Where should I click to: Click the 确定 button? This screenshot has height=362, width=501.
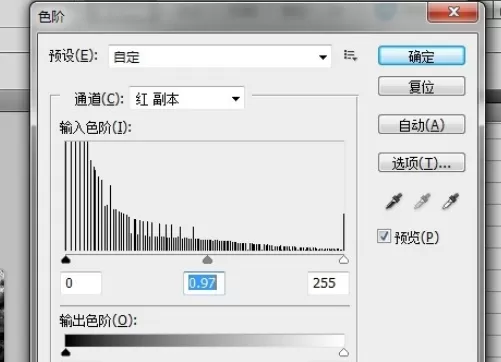(421, 56)
